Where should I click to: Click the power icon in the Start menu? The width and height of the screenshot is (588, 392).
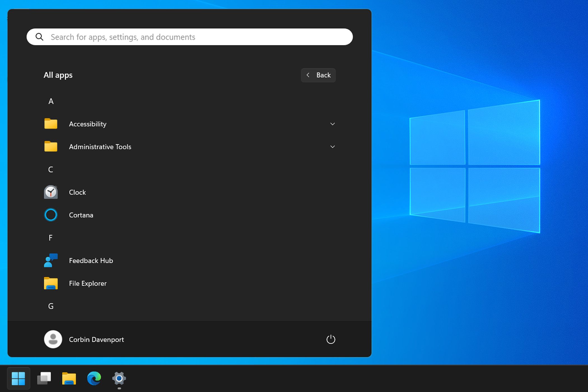point(331,339)
